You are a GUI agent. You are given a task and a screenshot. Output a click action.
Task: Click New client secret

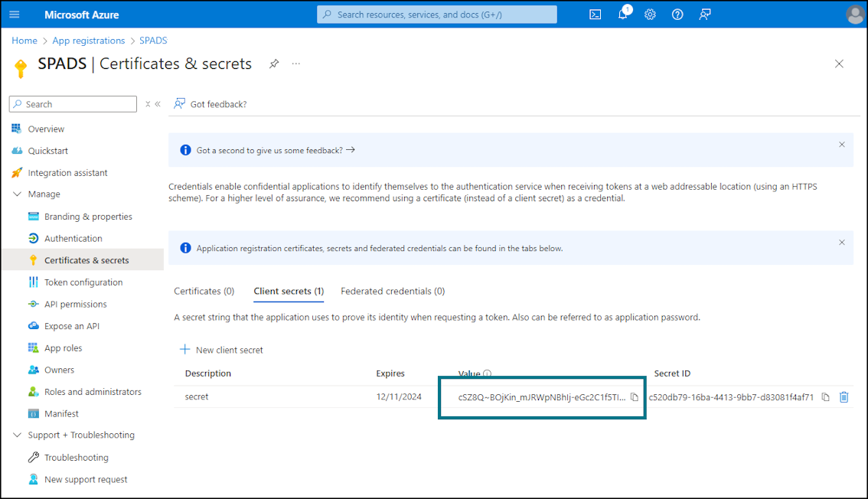[x=221, y=350]
